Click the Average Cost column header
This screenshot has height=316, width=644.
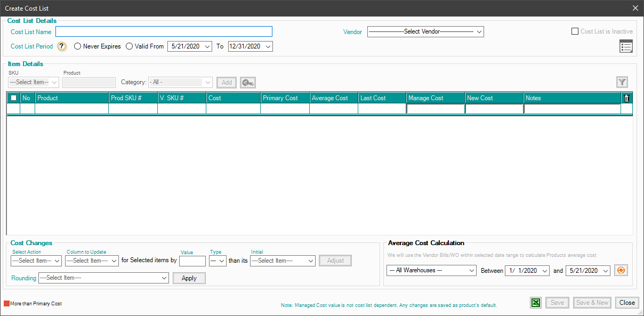click(x=333, y=98)
